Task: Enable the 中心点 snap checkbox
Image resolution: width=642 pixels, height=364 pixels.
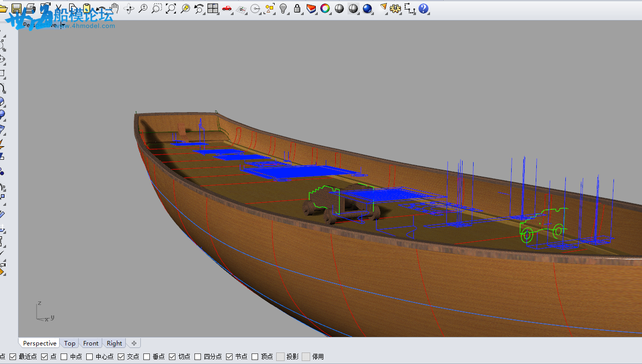Action: (90, 356)
